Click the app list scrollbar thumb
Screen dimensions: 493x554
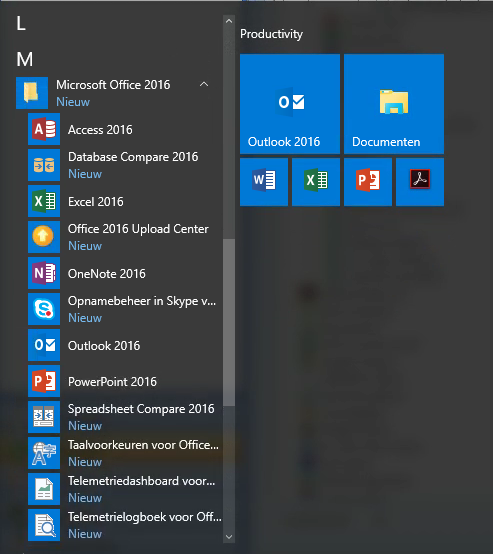click(x=229, y=323)
